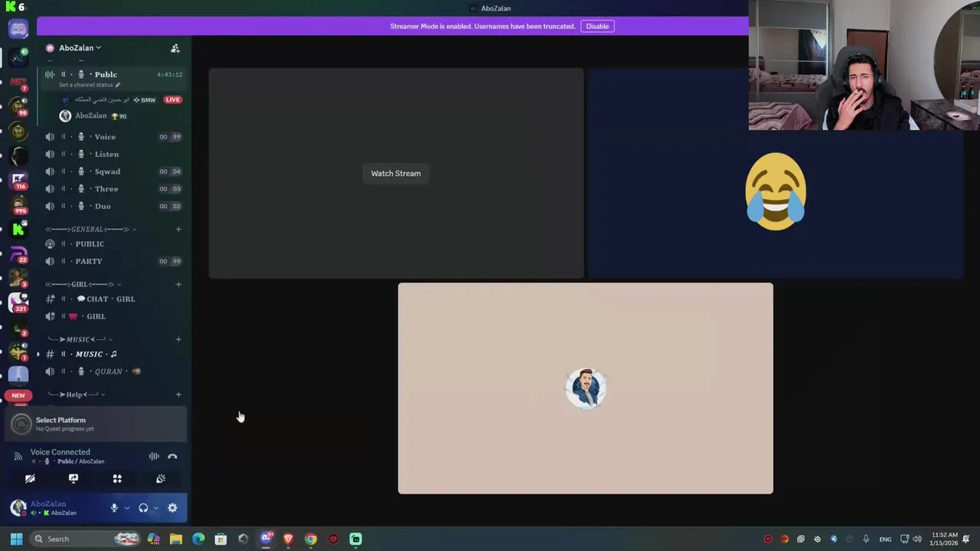Viewport: 980px width, 551px height.
Task: Open the taskbar clock showing 11:52 AM
Action: click(943, 539)
